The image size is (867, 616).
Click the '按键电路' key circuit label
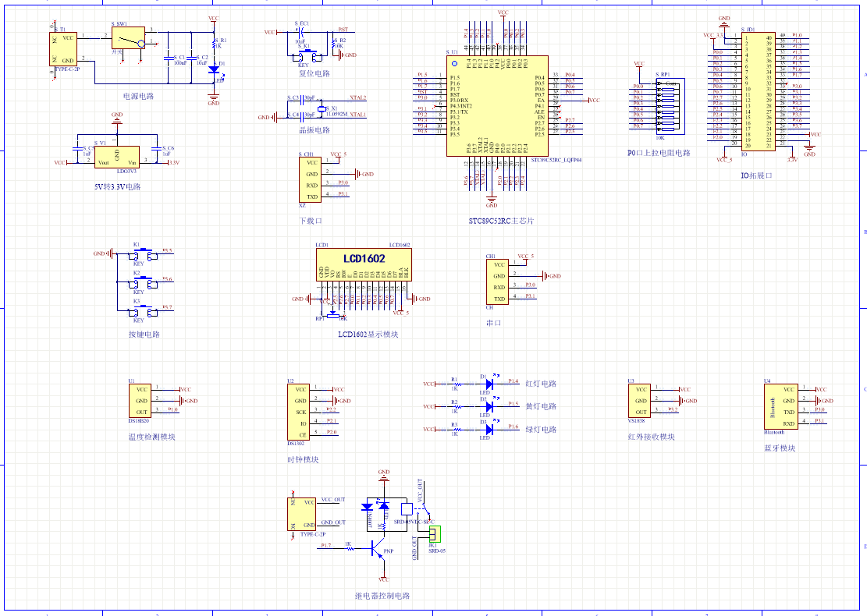click(144, 335)
